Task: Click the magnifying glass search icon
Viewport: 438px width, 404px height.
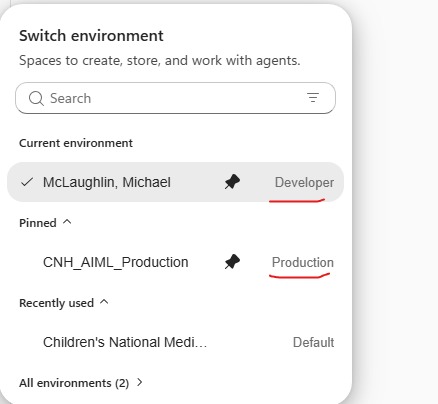Action: pyautogui.click(x=36, y=98)
